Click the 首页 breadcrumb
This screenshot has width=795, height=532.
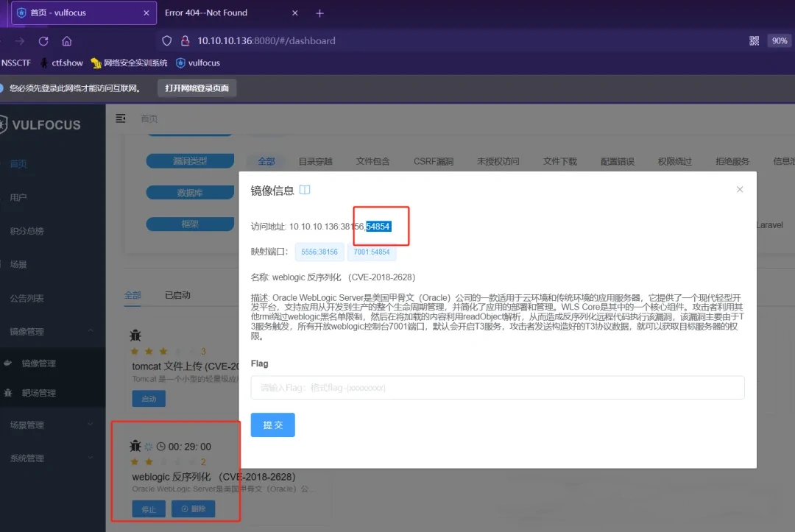click(149, 118)
